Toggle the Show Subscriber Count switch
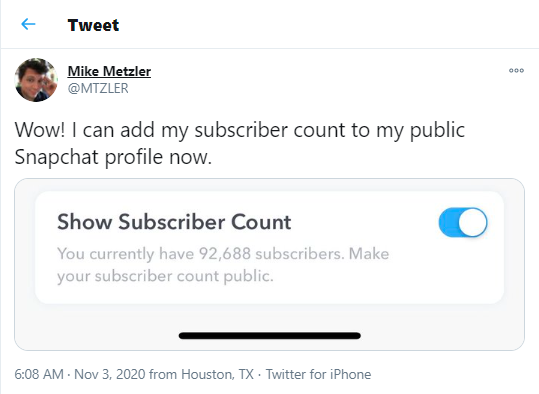The image size is (539, 394). pyautogui.click(x=463, y=222)
